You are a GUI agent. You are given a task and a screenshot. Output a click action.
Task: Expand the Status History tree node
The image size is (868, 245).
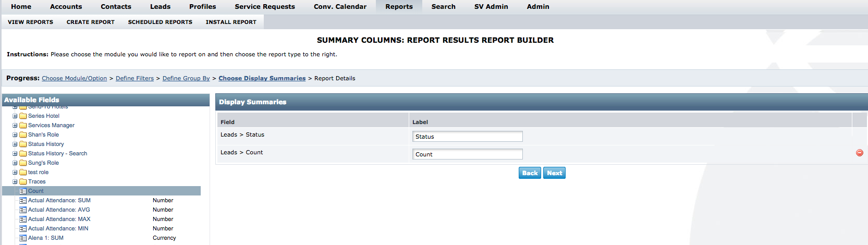(15, 144)
